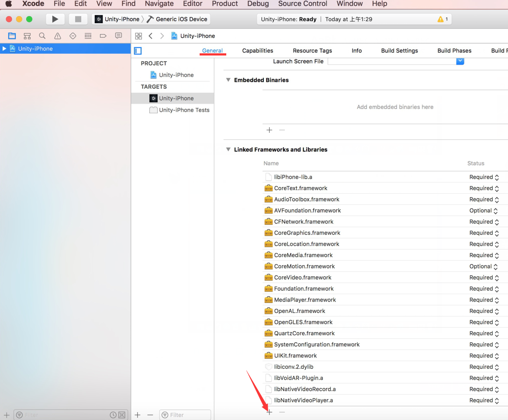Switch to the Build Settings tab
Screen dimensions: 508x420
tap(400, 51)
